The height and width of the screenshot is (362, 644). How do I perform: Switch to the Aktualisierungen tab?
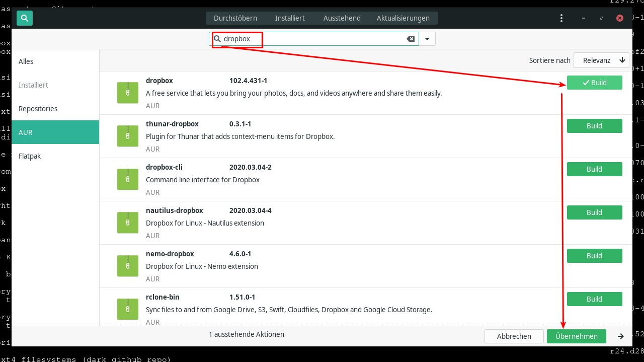pyautogui.click(x=403, y=18)
